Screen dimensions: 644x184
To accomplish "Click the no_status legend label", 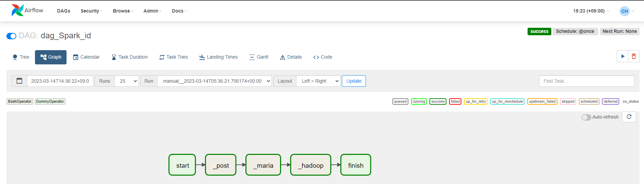I will click(630, 101).
